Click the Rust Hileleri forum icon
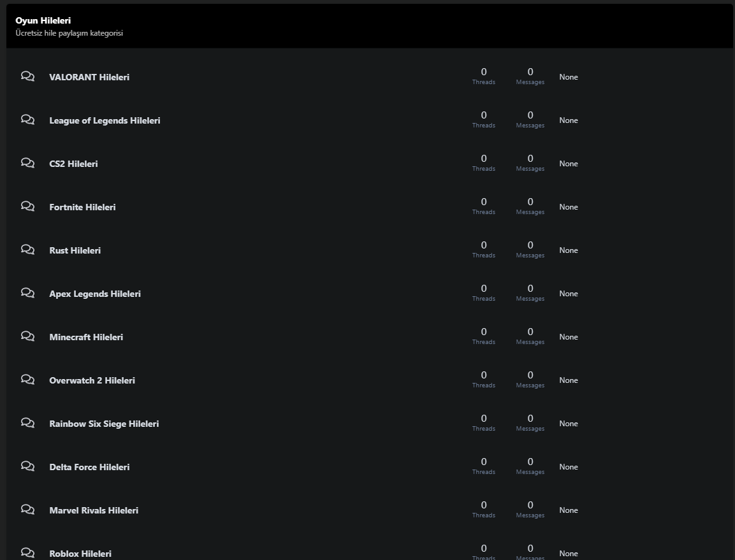 (x=27, y=250)
